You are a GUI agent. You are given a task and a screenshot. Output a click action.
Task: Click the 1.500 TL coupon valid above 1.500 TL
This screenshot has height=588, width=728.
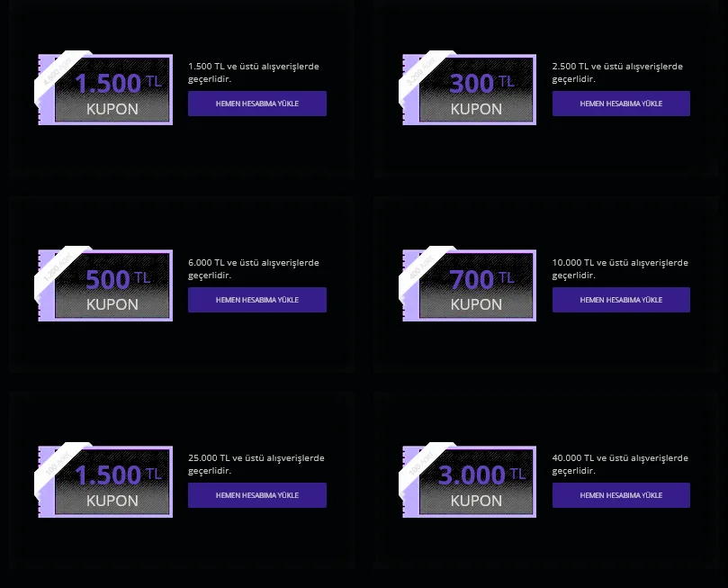pos(112,90)
